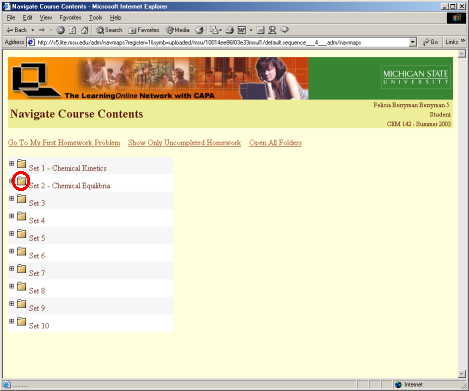Image resolution: width=469 pixels, height=391 pixels.
Task: Open the Tools menu
Action: coord(95,18)
